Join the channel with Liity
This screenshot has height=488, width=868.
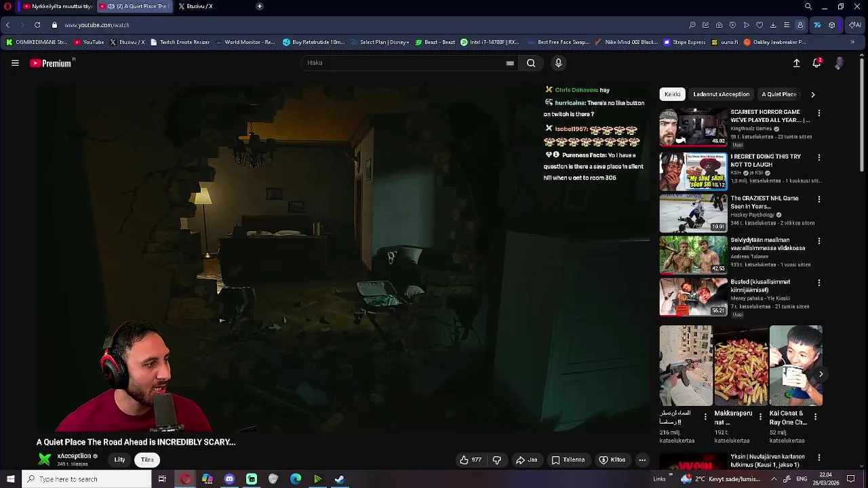[x=119, y=460]
